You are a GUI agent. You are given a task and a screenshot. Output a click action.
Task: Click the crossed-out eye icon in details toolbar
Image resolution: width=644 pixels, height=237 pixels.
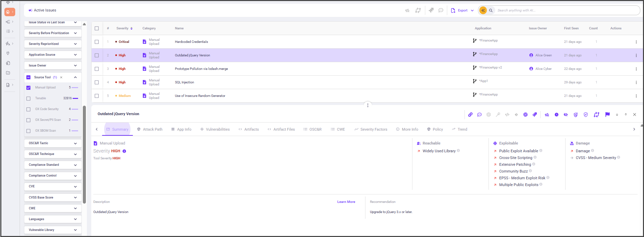566,115
